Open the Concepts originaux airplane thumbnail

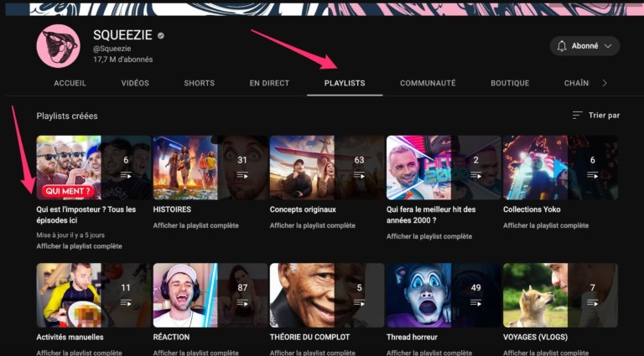(327, 168)
